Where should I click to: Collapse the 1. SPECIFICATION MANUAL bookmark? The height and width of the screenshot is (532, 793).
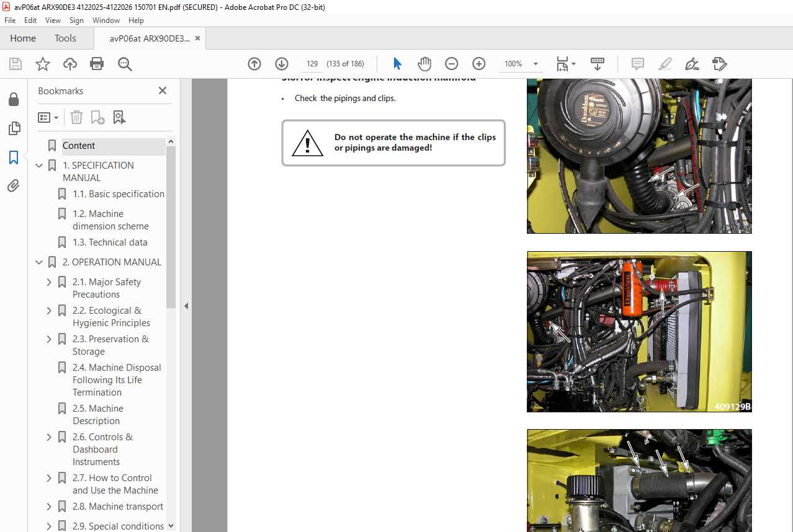[x=40, y=166]
